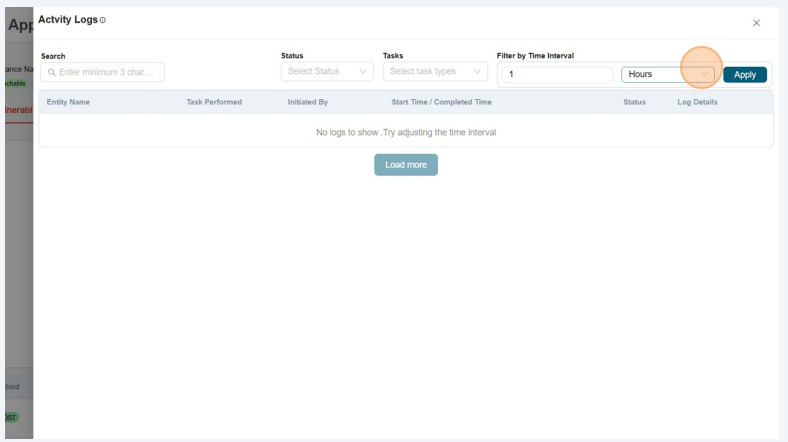
Task: Click the 'No logs to show' message
Action: 406,133
